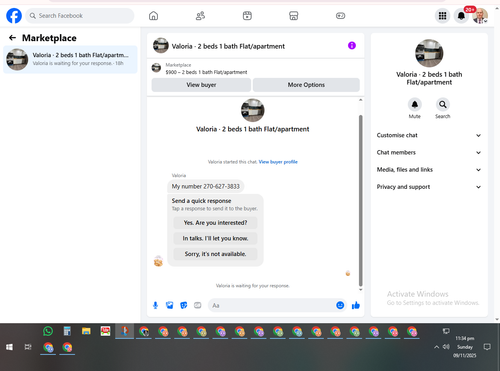The image size is (500, 371).
Task: Click the Windows Start button
Action: pyautogui.click(x=9, y=347)
